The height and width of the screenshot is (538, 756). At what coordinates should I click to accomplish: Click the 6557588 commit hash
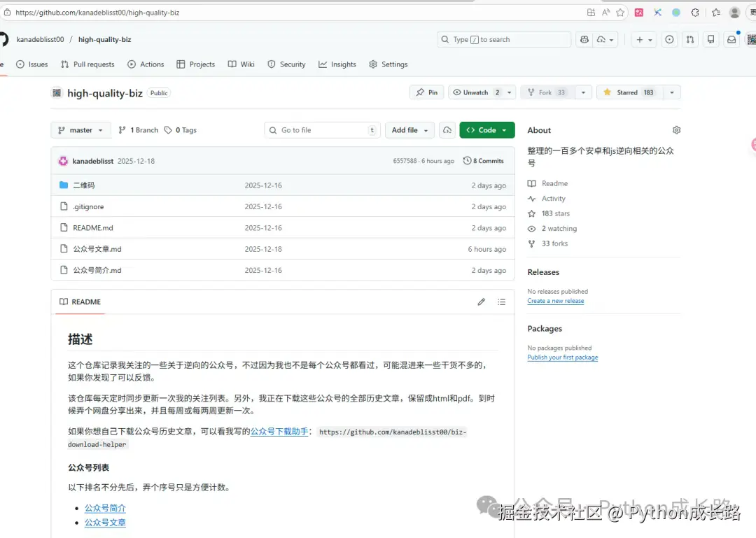(x=405, y=161)
